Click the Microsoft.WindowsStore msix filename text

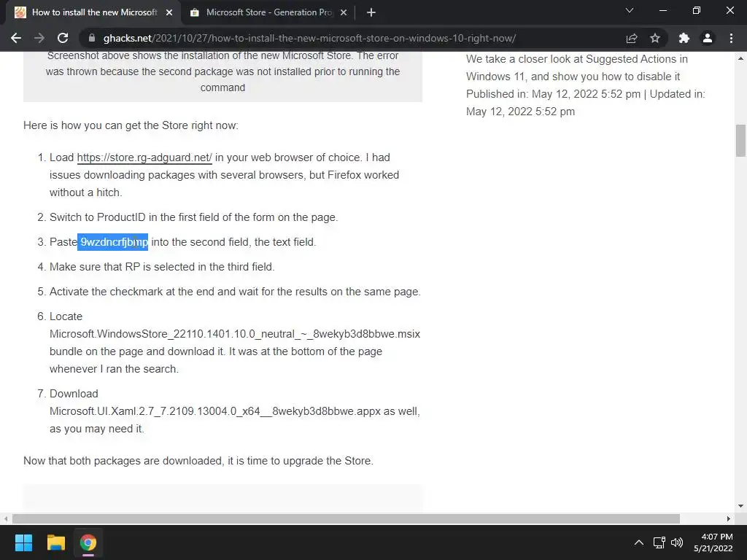click(235, 334)
